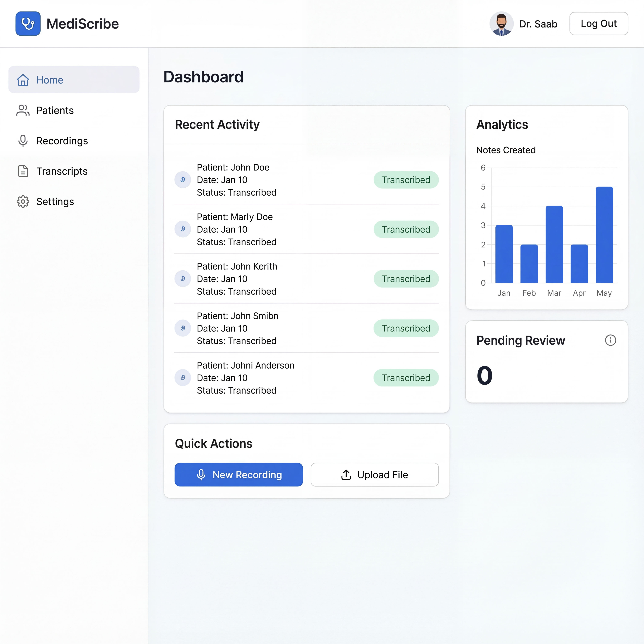Click the Mar bar in Notes Created chart
644x644 pixels.
tap(554, 244)
